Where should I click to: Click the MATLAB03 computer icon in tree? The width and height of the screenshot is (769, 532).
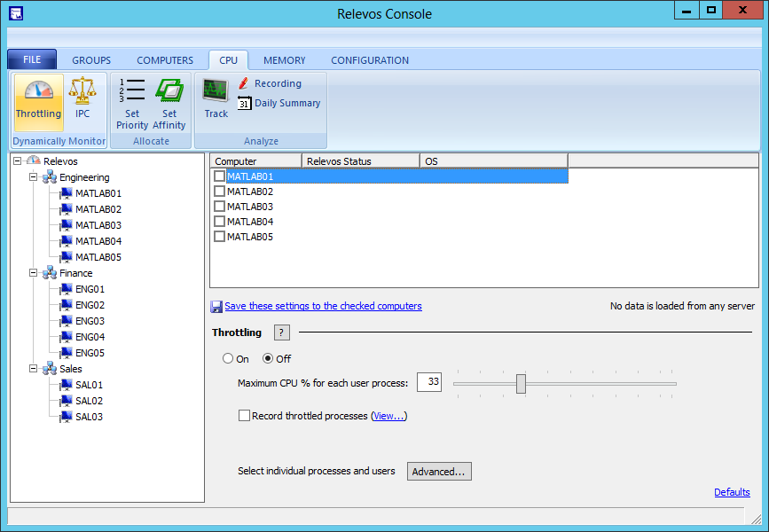click(x=66, y=225)
